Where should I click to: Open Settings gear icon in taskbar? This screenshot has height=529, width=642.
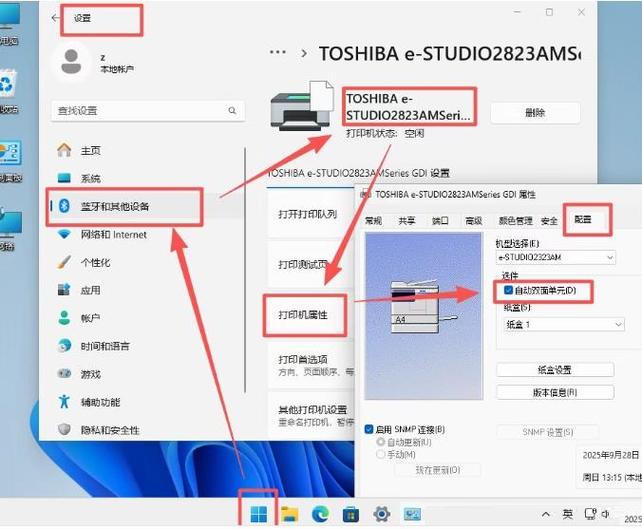(x=382, y=514)
